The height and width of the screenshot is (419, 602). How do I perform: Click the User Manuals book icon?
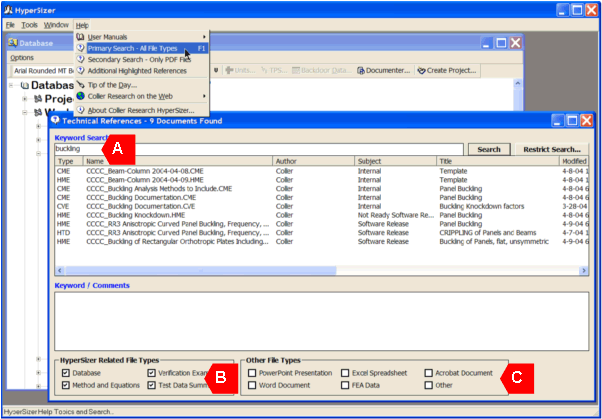(x=80, y=37)
